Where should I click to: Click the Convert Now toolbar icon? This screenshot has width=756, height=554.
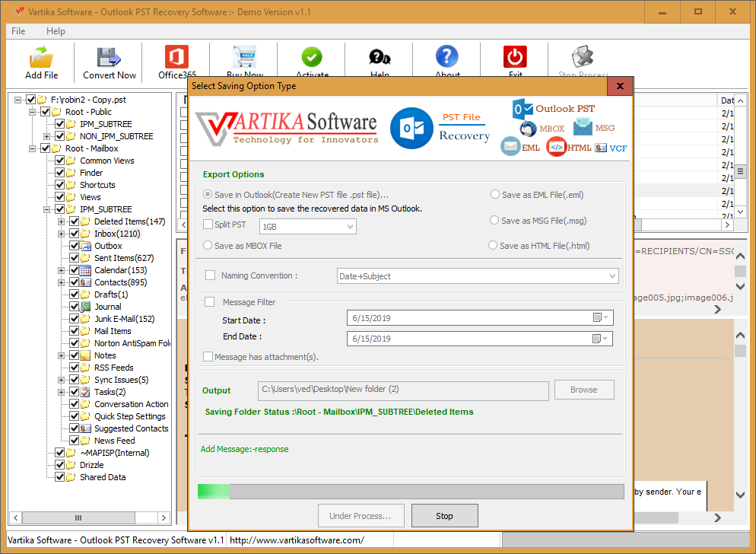point(110,58)
